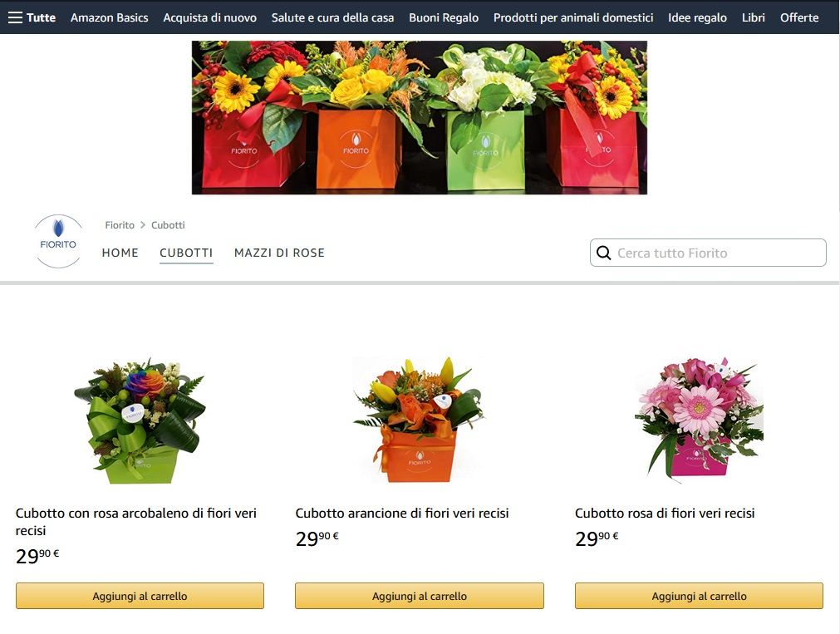This screenshot has width=840, height=634.
Task: Open Acquista di nuovo menu item
Action: (209, 17)
